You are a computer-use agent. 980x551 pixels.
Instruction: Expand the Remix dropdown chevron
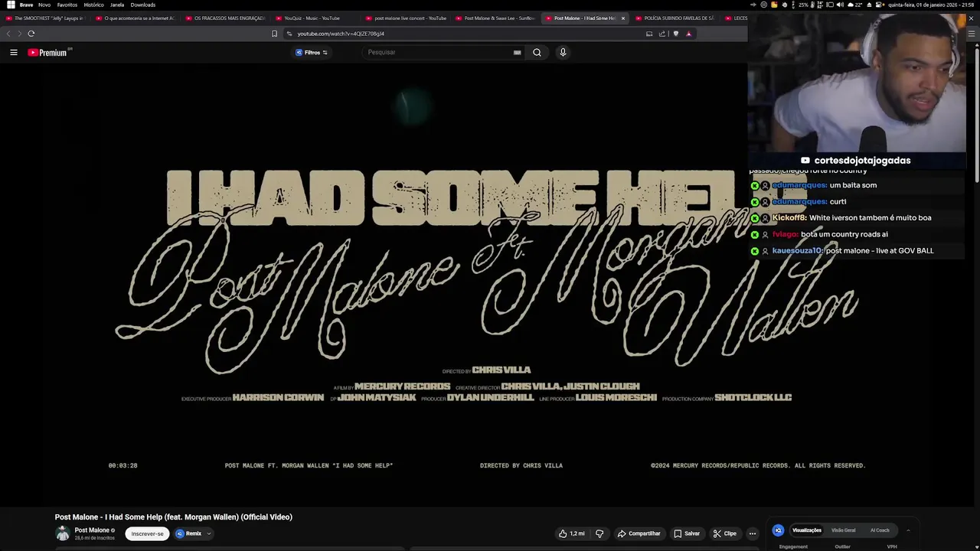point(208,533)
